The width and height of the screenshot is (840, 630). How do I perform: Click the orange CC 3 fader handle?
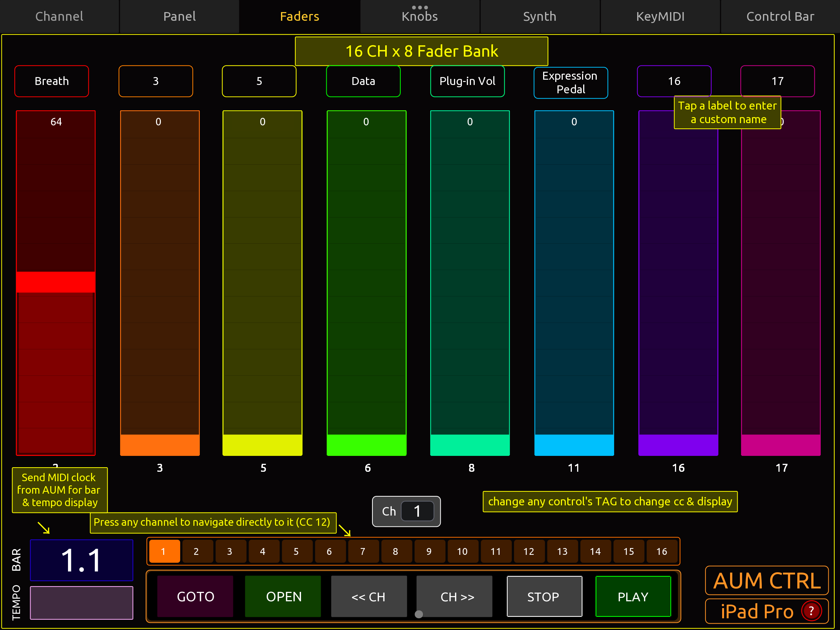tap(160, 445)
